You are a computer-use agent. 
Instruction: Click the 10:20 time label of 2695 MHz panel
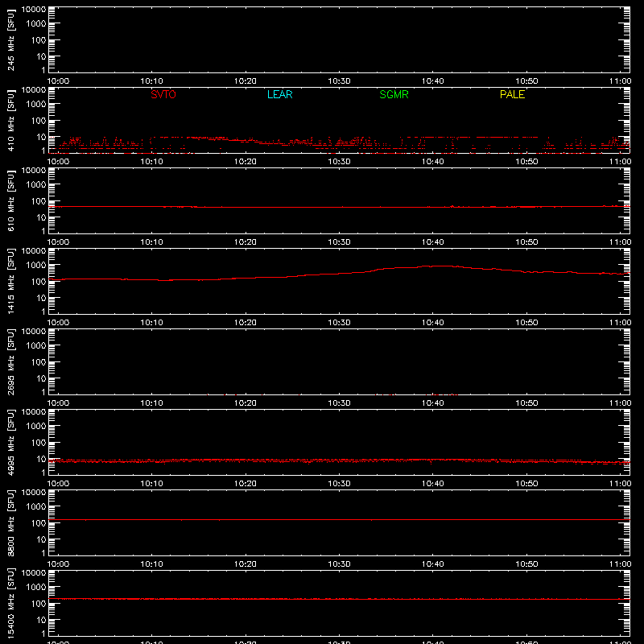(x=246, y=403)
